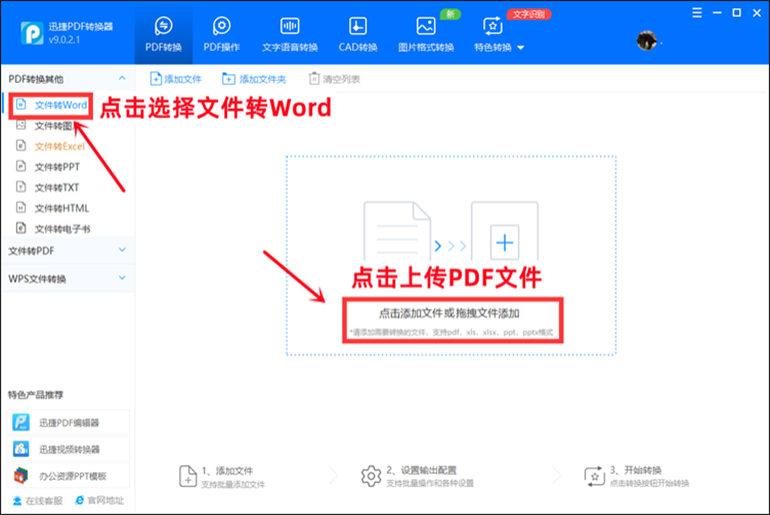The width and height of the screenshot is (770, 515).
Task: Open 迅捷PDF编辑器 recommended product
Action: pyautogui.click(x=68, y=422)
